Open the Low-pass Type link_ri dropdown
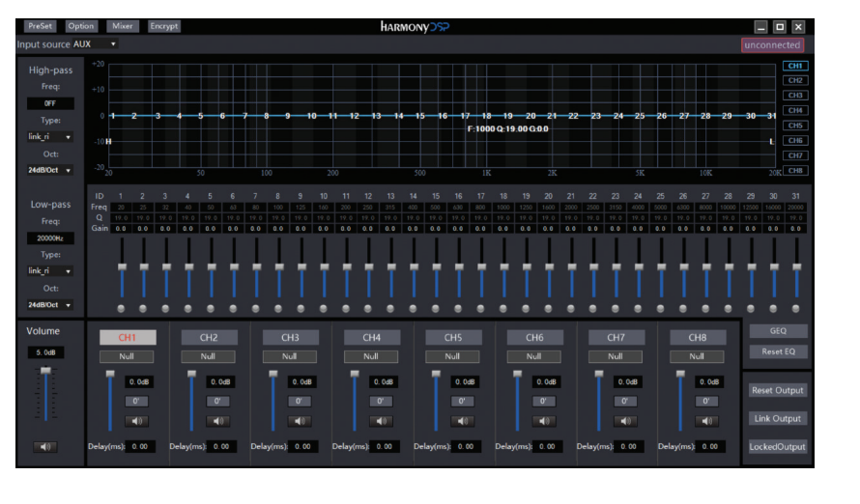 pyautogui.click(x=50, y=270)
